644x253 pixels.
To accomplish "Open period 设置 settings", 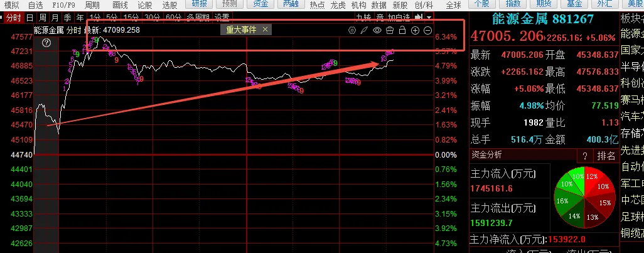I will coord(222,18).
